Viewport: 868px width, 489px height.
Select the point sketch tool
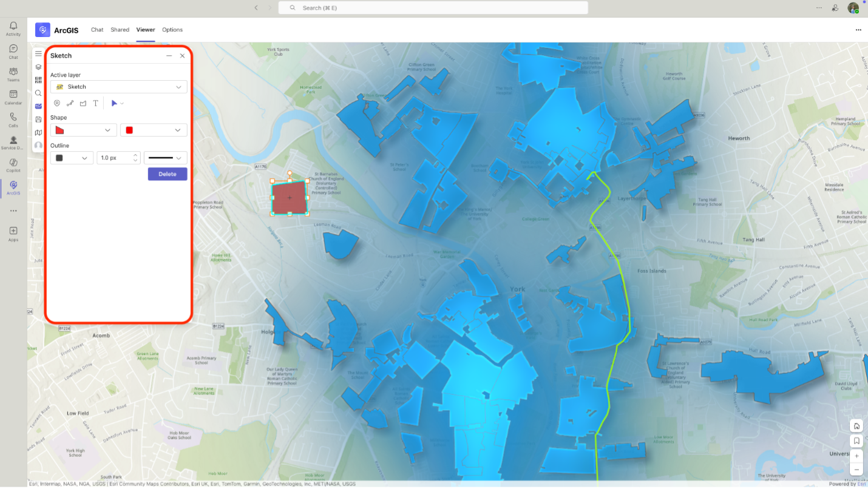57,103
